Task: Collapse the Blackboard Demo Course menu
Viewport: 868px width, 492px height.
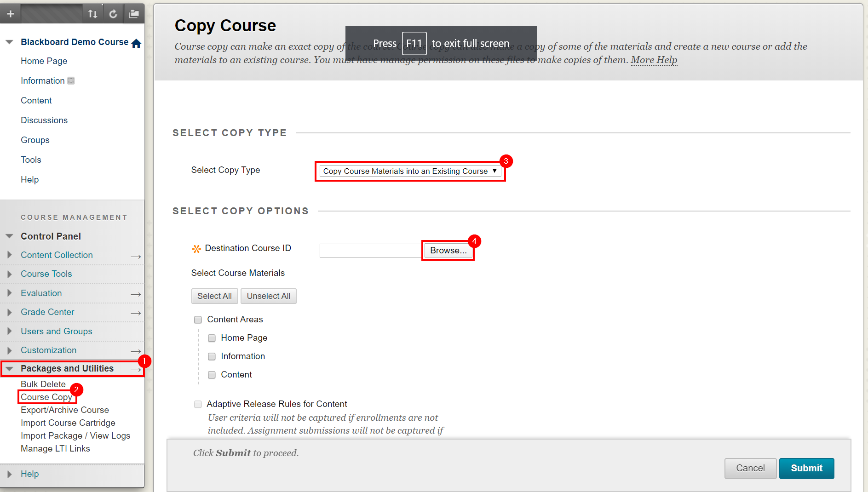Action: point(9,41)
